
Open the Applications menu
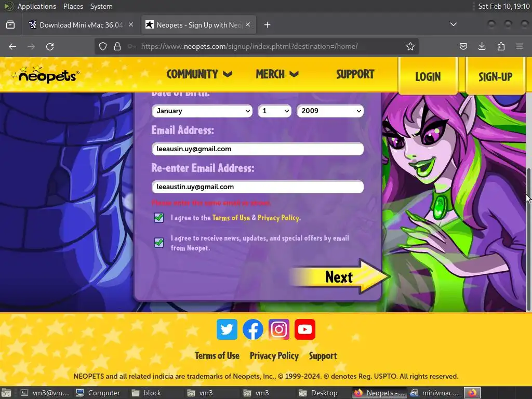coord(37,6)
